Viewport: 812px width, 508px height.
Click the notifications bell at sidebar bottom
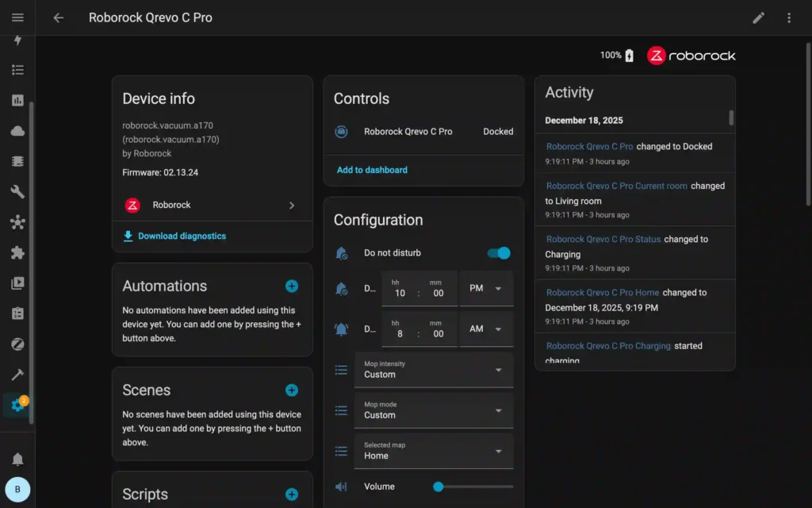point(17,458)
